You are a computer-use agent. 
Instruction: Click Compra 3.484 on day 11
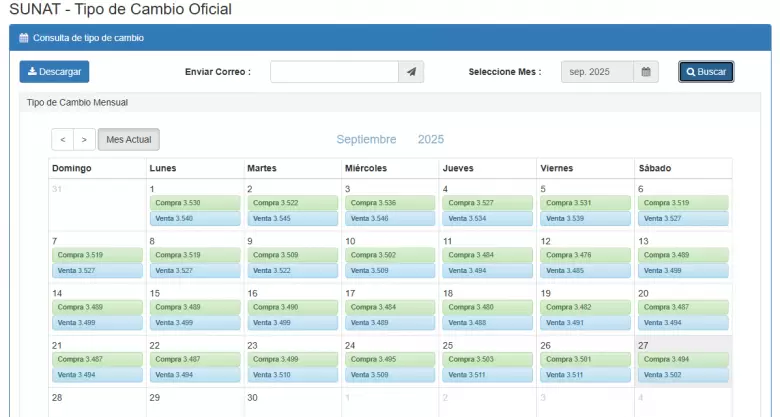click(488, 255)
